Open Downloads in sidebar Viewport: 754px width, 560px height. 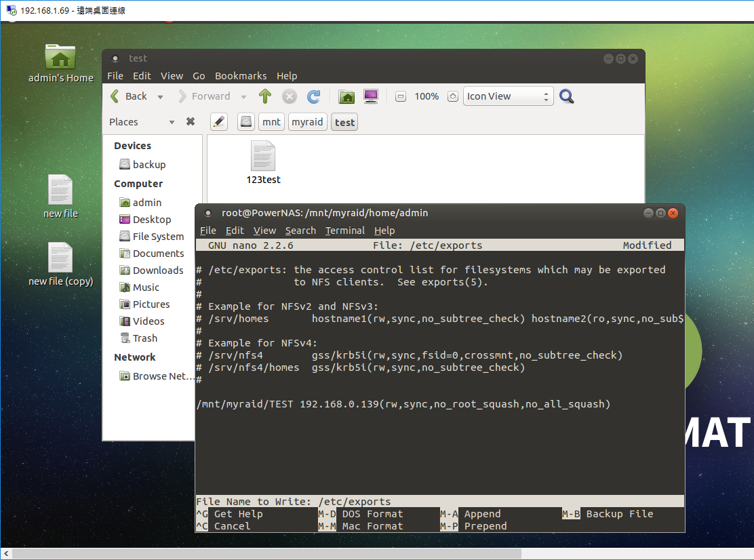[151, 271]
